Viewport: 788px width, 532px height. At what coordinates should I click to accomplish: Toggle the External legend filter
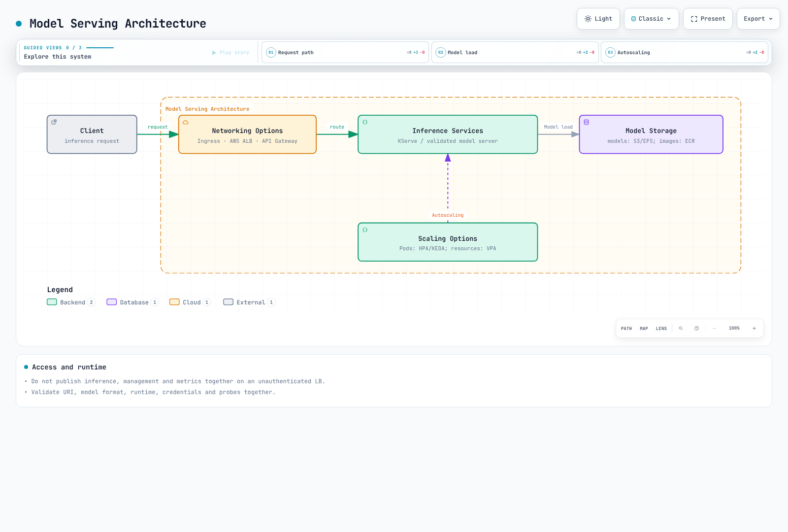click(249, 302)
